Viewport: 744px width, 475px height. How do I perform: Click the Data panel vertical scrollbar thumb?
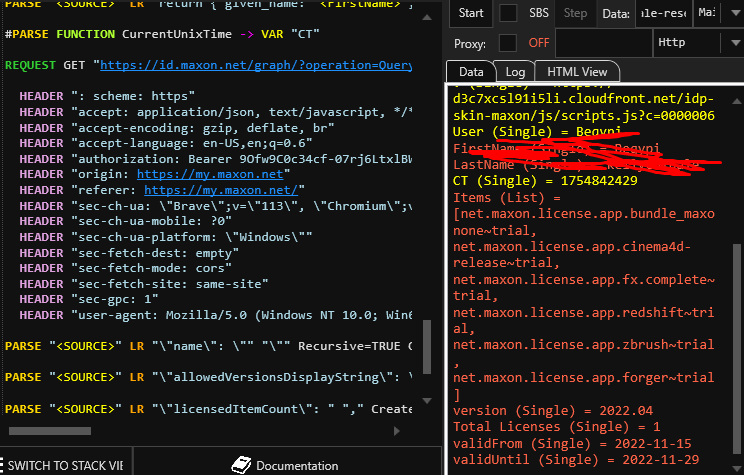[x=736, y=349]
